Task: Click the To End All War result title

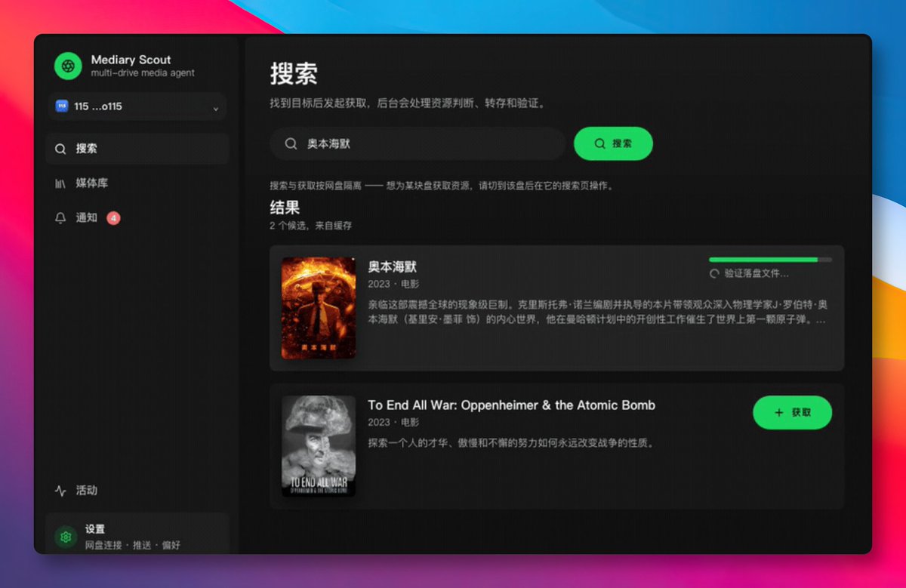Action: (x=511, y=405)
